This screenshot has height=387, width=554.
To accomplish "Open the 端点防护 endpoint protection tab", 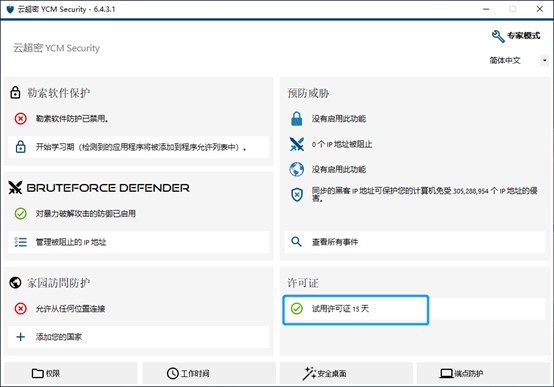I will point(483,373).
